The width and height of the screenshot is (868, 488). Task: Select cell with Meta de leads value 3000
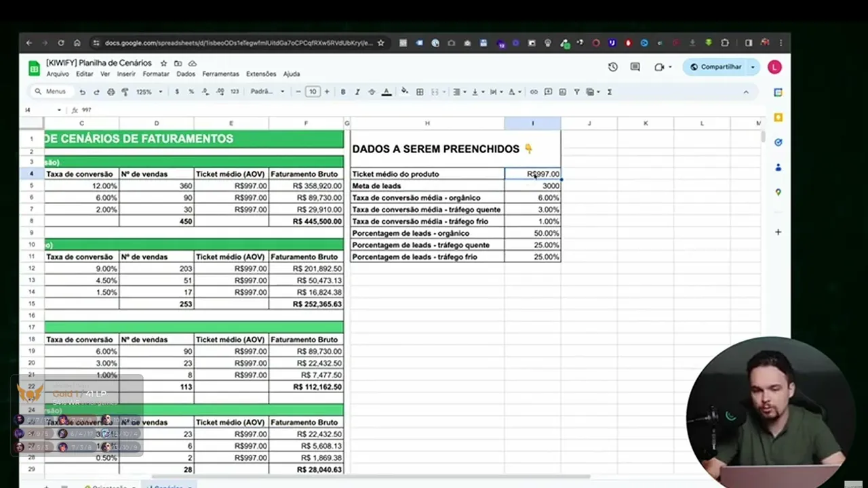click(x=532, y=186)
